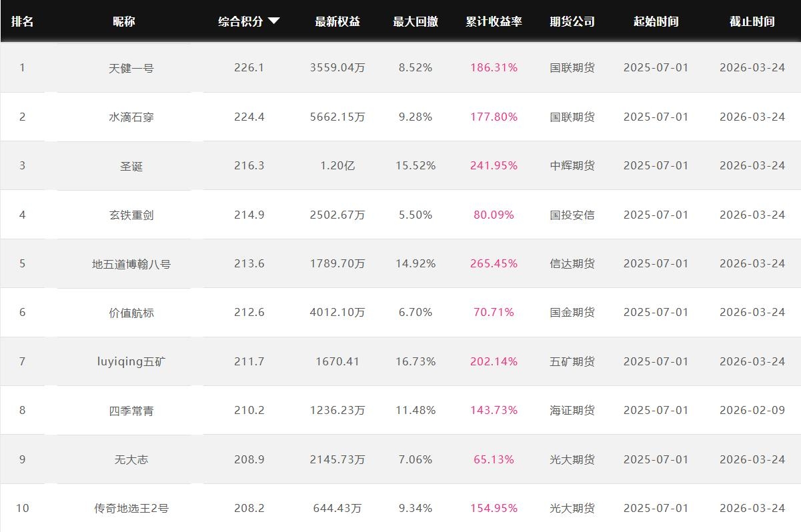Open trader 水滴石穿 details
The image size is (801, 532).
point(131,117)
